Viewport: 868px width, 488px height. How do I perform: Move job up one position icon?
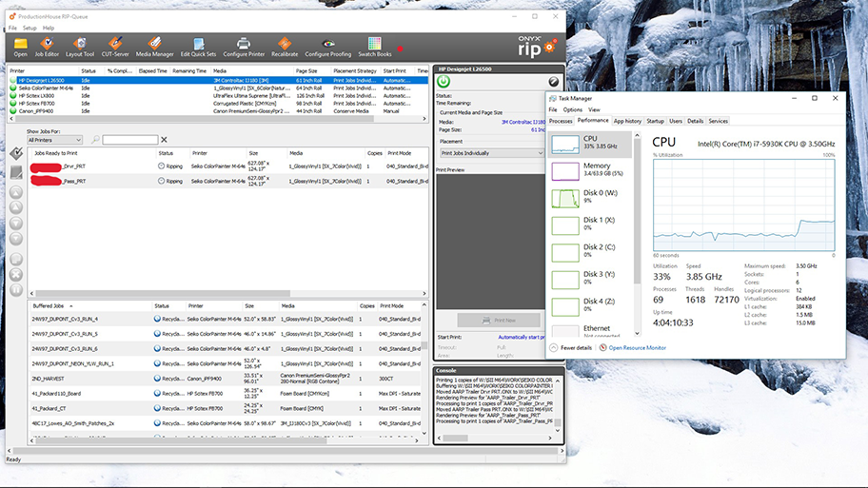(16, 207)
